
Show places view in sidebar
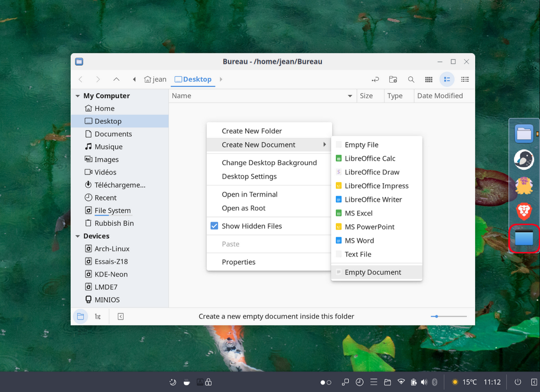click(80, 316)
